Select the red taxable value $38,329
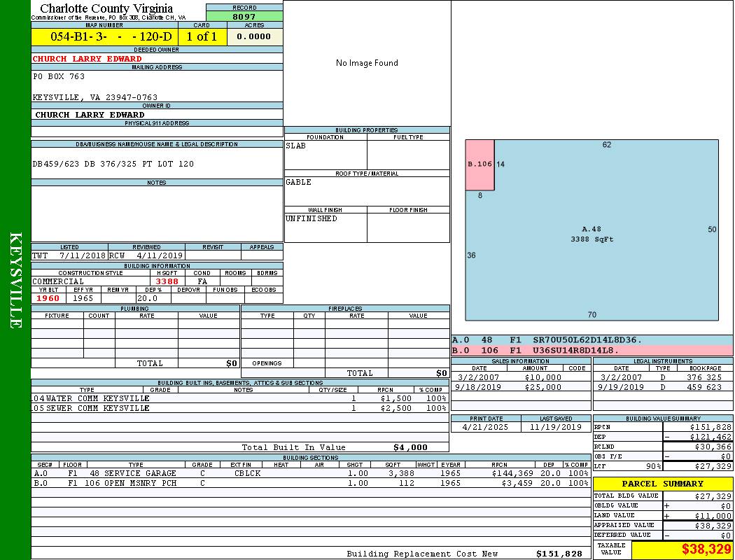This screenshot has height=560, width=735. tap(706, 550)
